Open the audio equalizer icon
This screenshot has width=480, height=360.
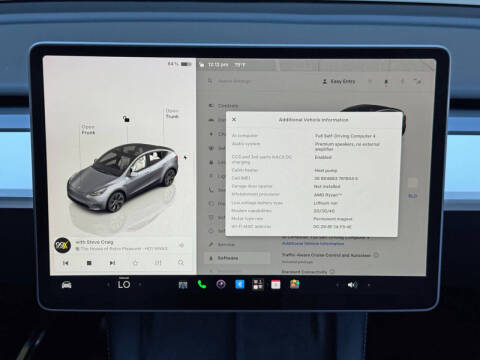(158, 263)
